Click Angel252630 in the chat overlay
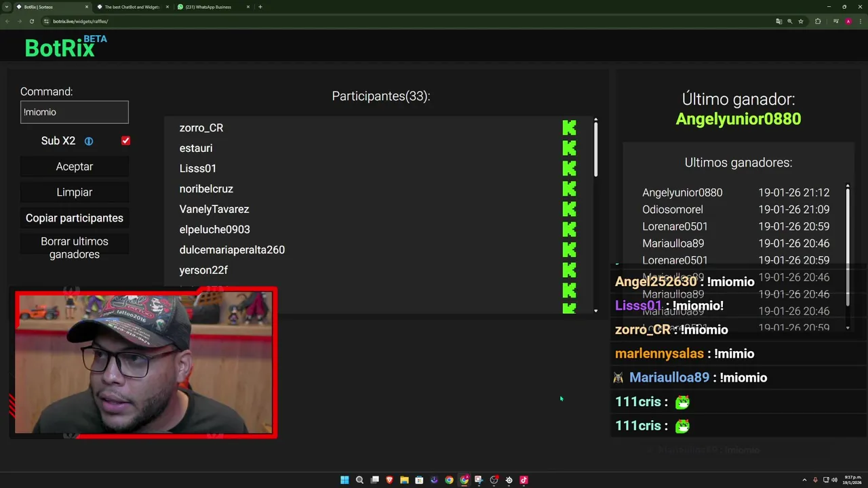 (x=656, y=281)
